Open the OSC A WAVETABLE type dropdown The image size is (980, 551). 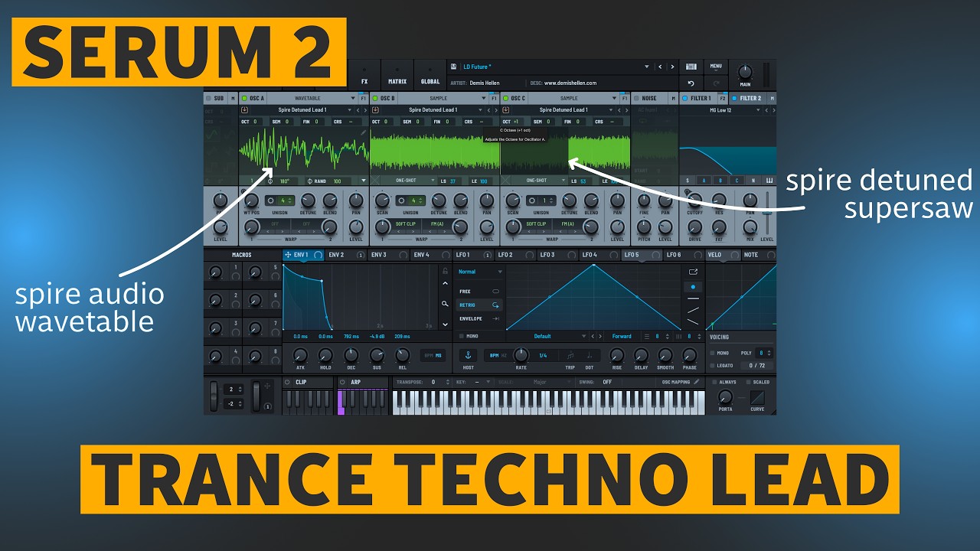312,98
